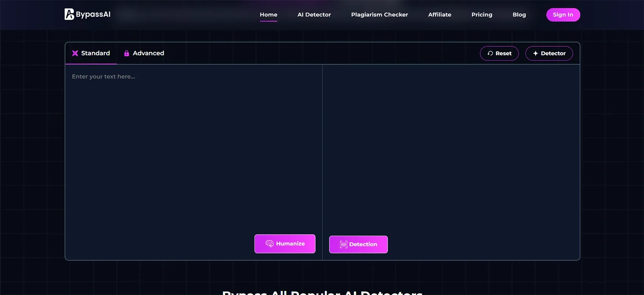Click the Humanize button

(285, 244)
